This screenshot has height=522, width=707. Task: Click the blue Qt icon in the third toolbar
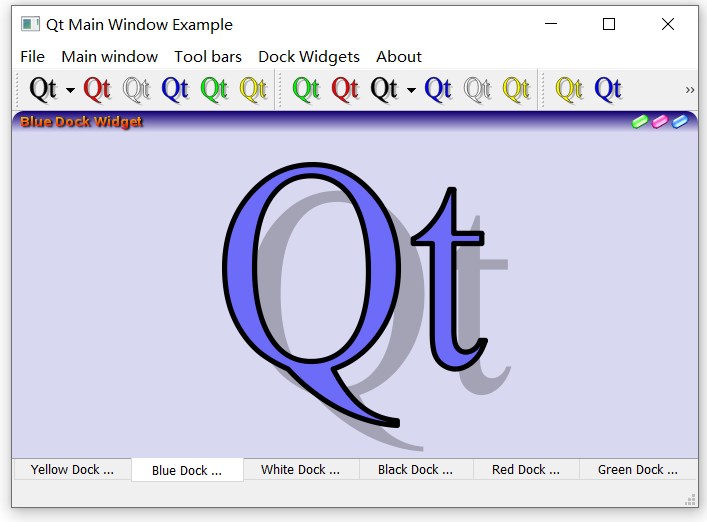pyautogui.click(x=608, y=89)
